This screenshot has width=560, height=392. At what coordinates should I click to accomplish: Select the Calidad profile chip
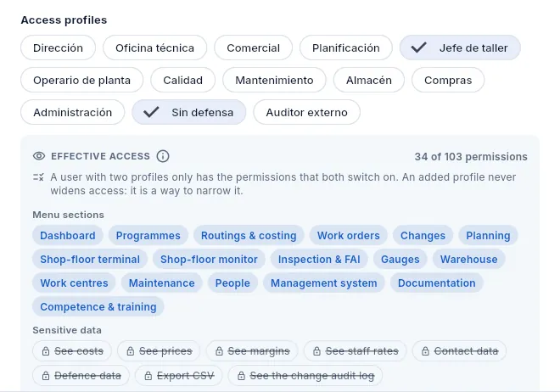click(x=183, y=80)
